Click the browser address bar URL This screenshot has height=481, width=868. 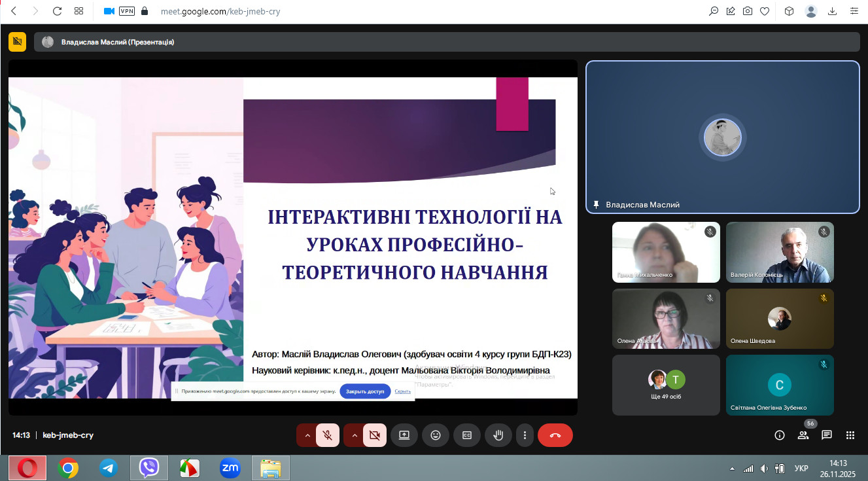point(220,11)
